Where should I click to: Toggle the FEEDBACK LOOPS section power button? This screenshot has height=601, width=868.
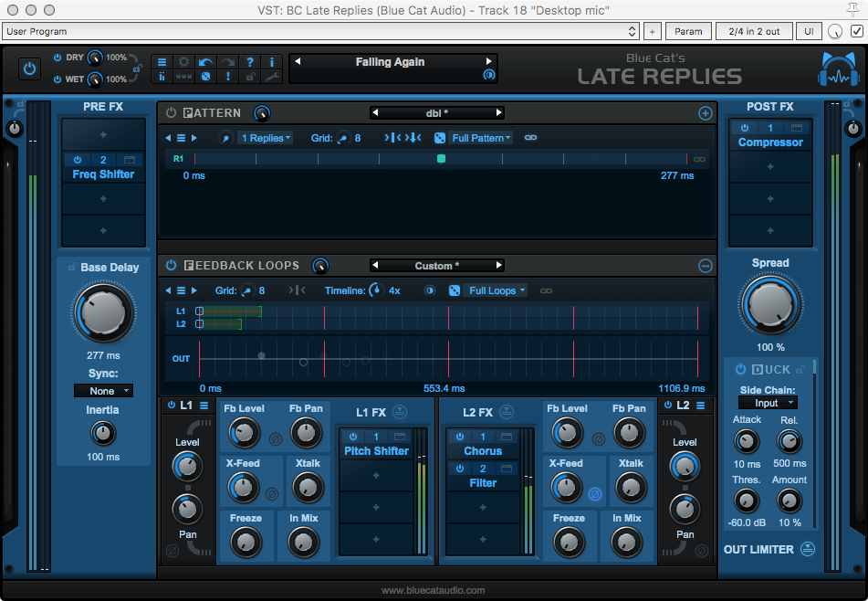171,265
